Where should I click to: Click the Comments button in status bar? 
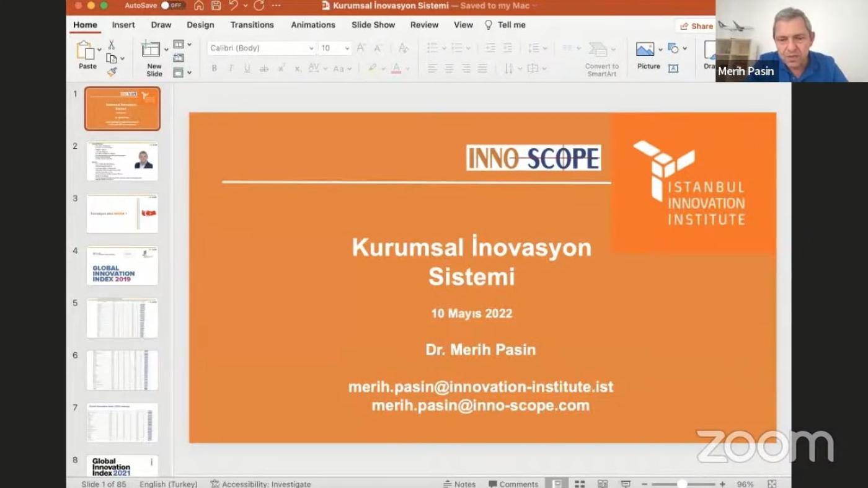(513, 484)
